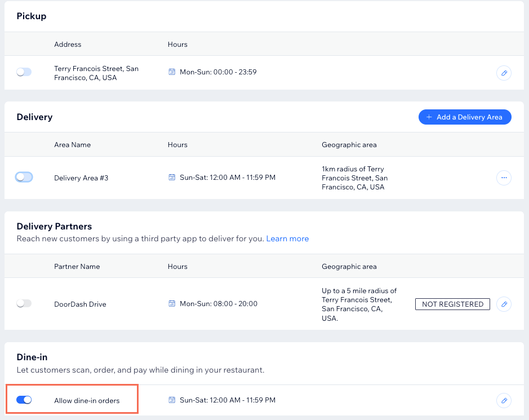
Task: Click the calendar icon beside DoorDash Drive hours
Action: (172, 304)
